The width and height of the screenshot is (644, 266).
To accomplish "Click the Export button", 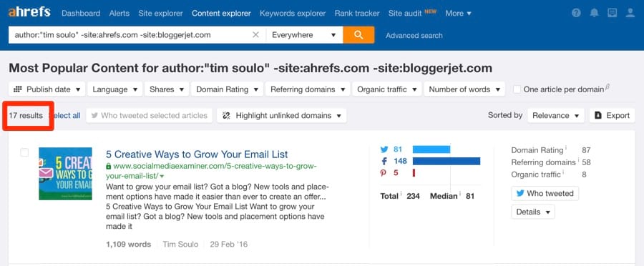I will 612,115.
